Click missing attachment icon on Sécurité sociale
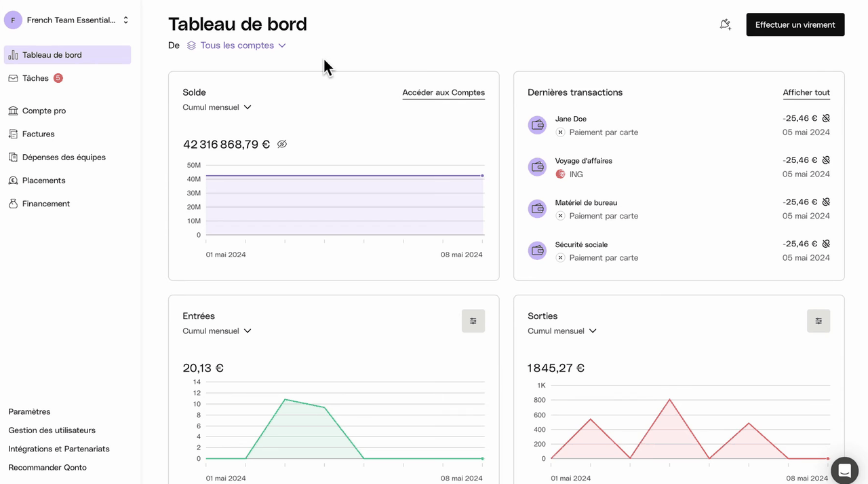This screenshot has width=868, height=484. [x=826, y=244]
